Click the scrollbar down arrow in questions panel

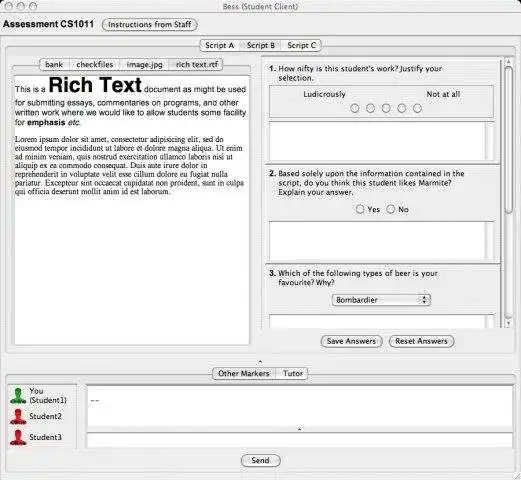click(508, 323)
